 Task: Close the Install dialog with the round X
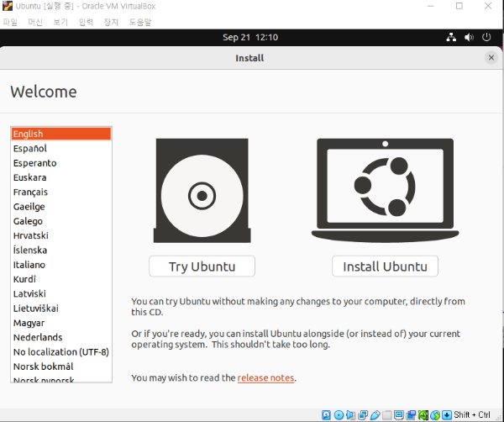[491, 57]
